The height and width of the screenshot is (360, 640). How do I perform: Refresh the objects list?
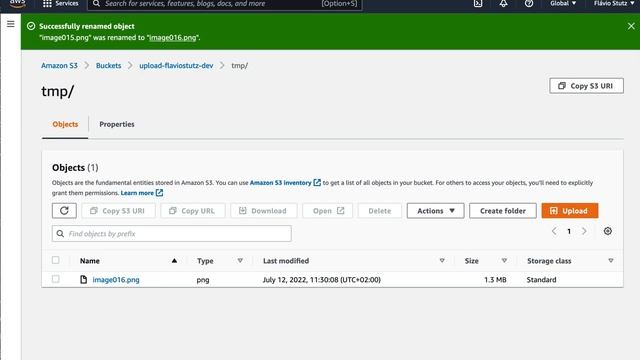point(64,211)
